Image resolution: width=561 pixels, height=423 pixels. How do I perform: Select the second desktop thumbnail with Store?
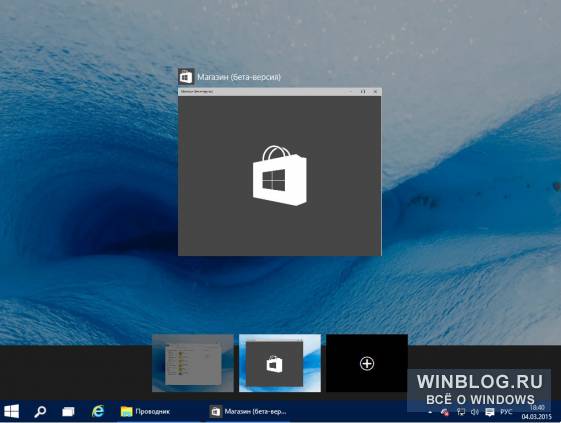[280, 363]
